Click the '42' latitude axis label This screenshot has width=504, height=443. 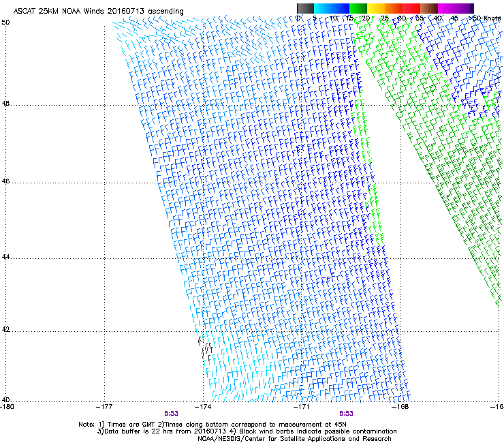[5, 330]
